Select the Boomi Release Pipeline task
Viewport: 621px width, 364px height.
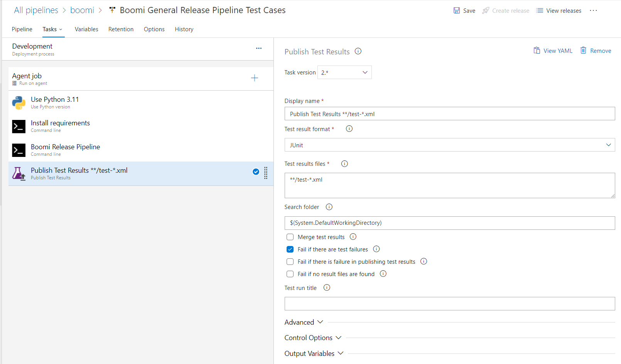(141, 150)
